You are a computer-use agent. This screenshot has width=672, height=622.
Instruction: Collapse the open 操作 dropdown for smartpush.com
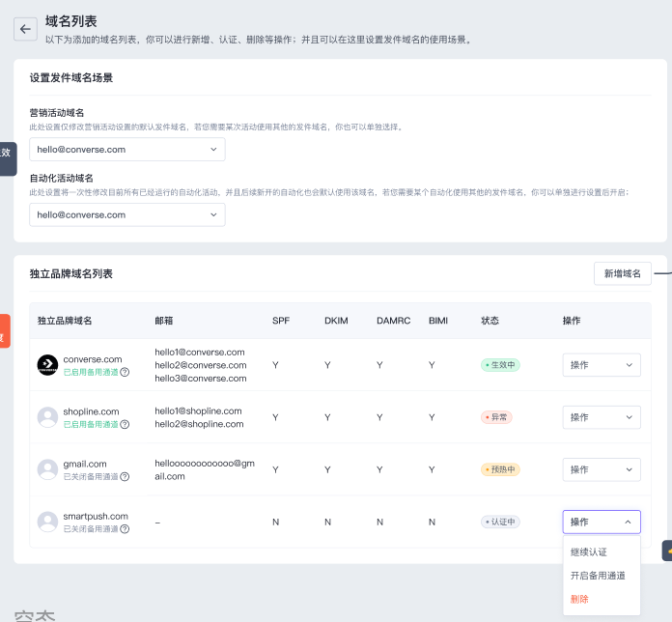pyautogui.click(x=601, y=522)
